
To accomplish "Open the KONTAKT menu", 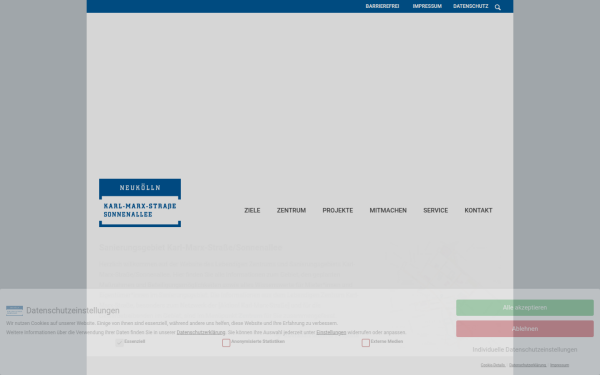I will click(x=478, y=210).
